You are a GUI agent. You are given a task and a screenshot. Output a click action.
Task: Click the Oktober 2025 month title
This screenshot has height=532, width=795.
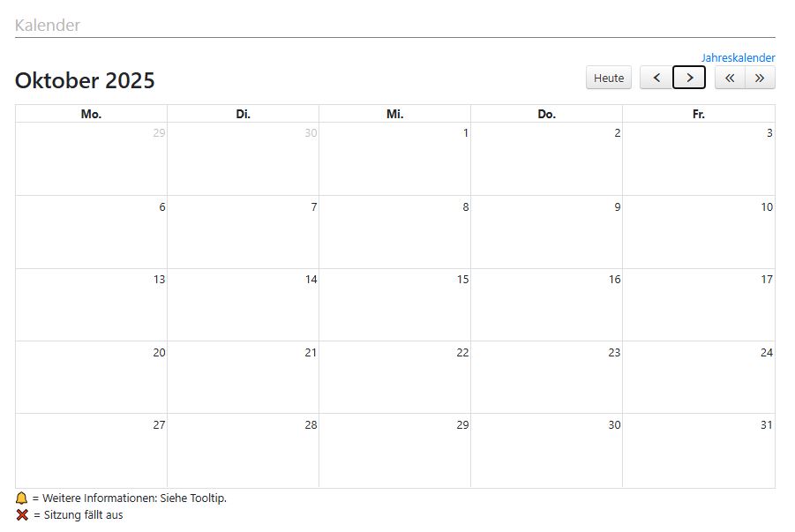[x=85, y=80]
